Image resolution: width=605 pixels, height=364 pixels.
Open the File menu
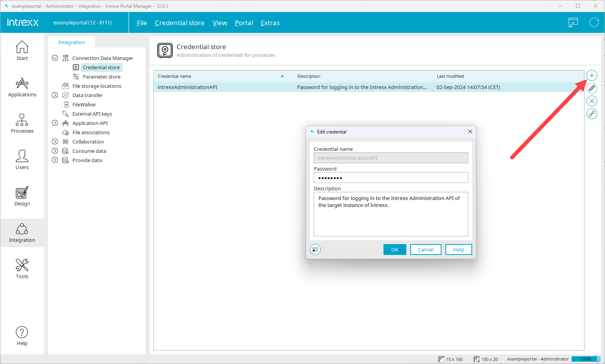point(142,23)
